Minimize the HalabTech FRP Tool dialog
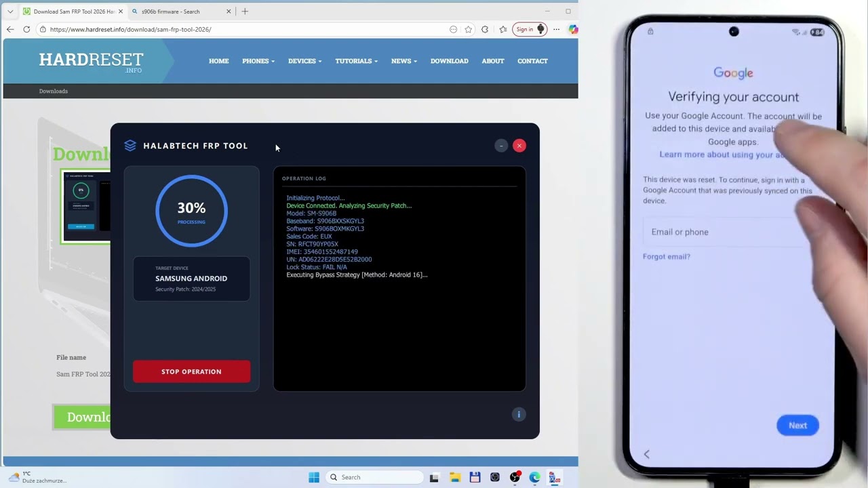This screenshot has height=488, width=868. point(501,146)
